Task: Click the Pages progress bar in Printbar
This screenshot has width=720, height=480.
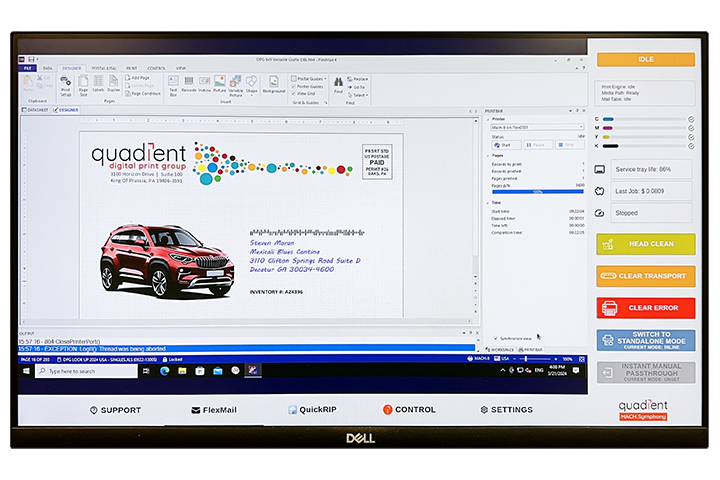Action: point(537,192)
